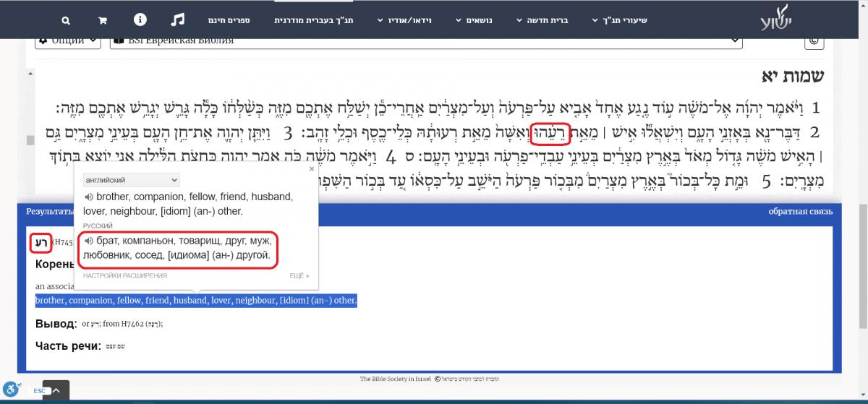Screen dimensions: 868x404
Task: Expand the שיעורי תנ"ך menu
Action: click(619, 21)
